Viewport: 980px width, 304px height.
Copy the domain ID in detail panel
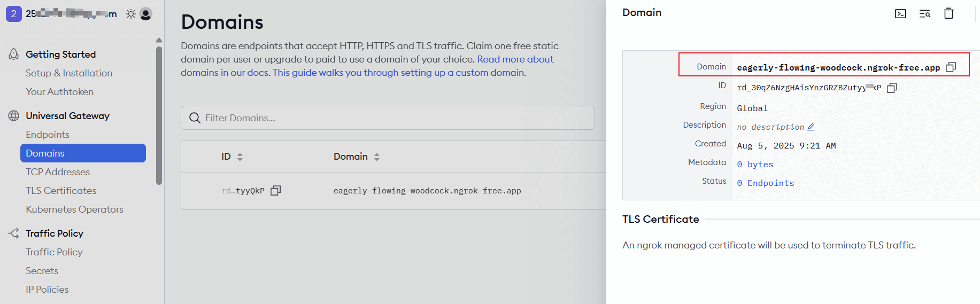892,88
